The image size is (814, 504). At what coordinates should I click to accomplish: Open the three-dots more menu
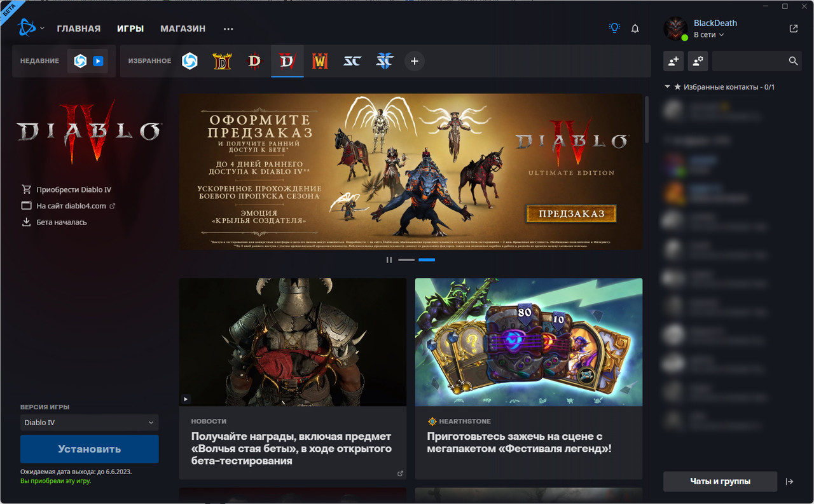(x=228, y=29)
